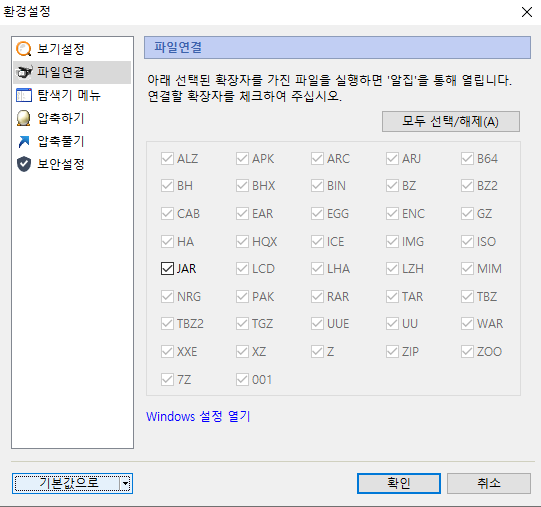Screen dimensions: 541x507
Task: Toggle the ZIP checkbox
Action: 392,352
